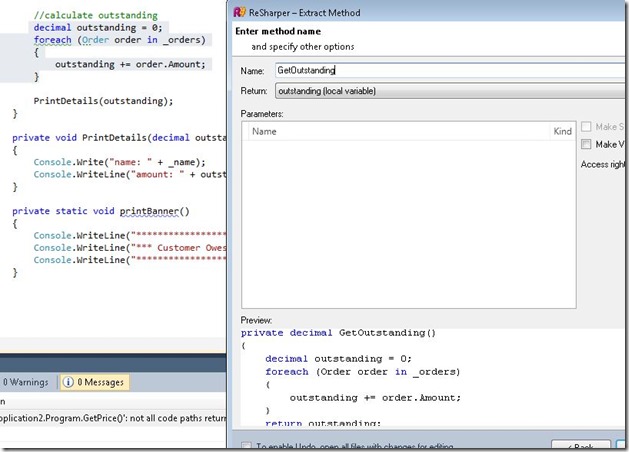The image size is (629, 452).
Task: Switch to the 0 Warnings tab
Action: point(25,382)
